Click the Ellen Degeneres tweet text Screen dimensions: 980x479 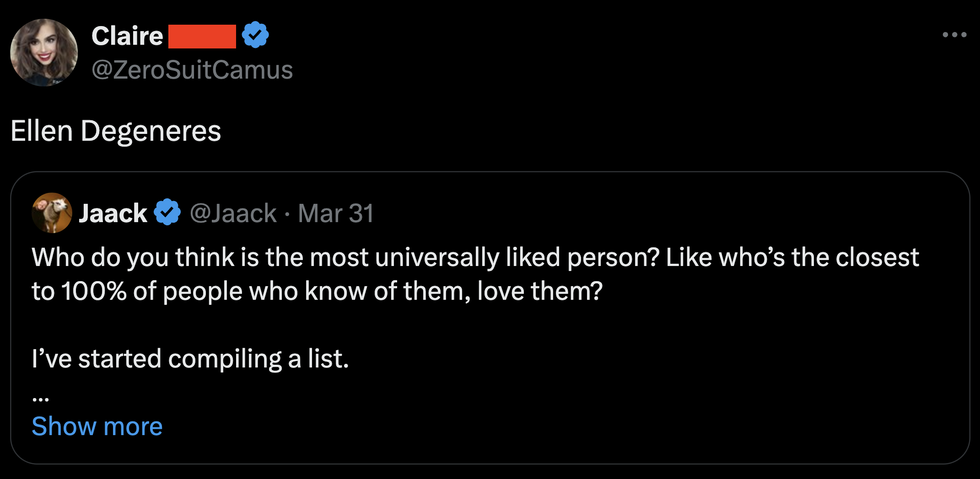click(x=116, y=131)
